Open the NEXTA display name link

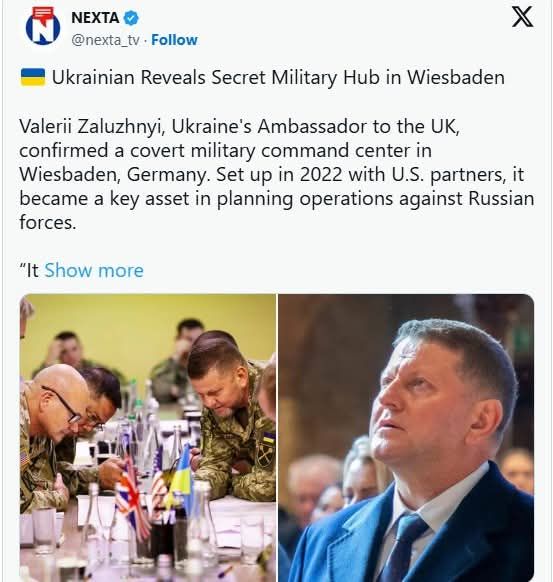click(x=95, y=18)
